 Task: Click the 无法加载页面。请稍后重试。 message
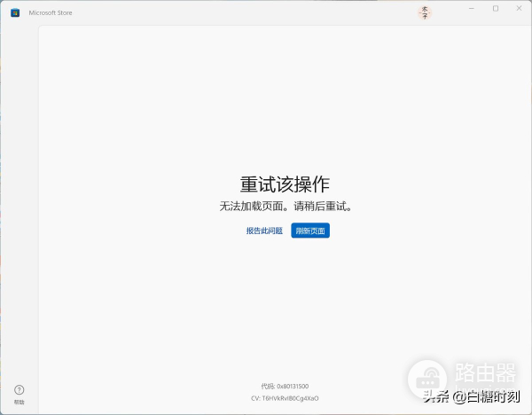286,206
